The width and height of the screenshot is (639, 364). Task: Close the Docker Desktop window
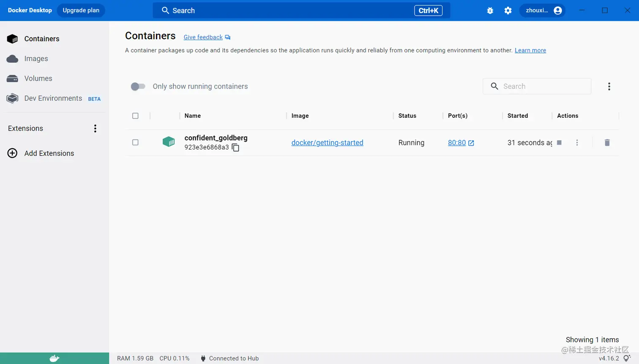point(628,11)
